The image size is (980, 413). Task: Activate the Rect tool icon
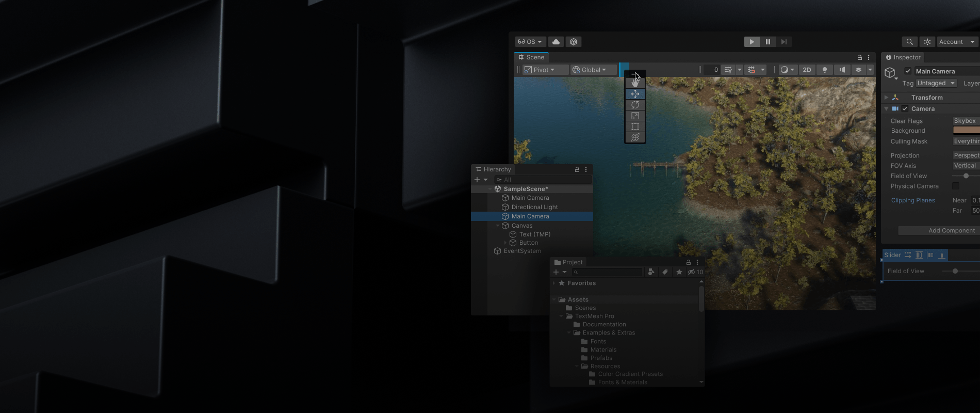coord(635,126)
